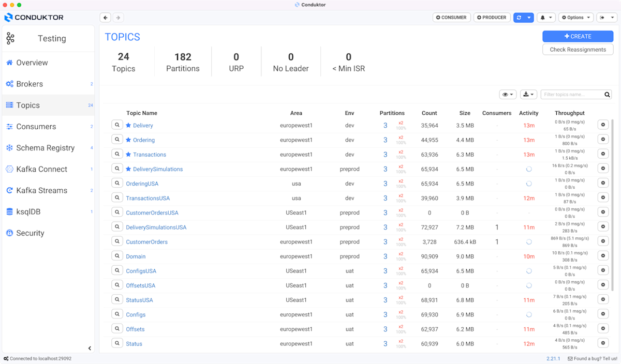Click the connection status icon at bottom left
Image resolution: width=621 pixels, height=364 pixels.
pyautogui.click(x=6, y=358)
